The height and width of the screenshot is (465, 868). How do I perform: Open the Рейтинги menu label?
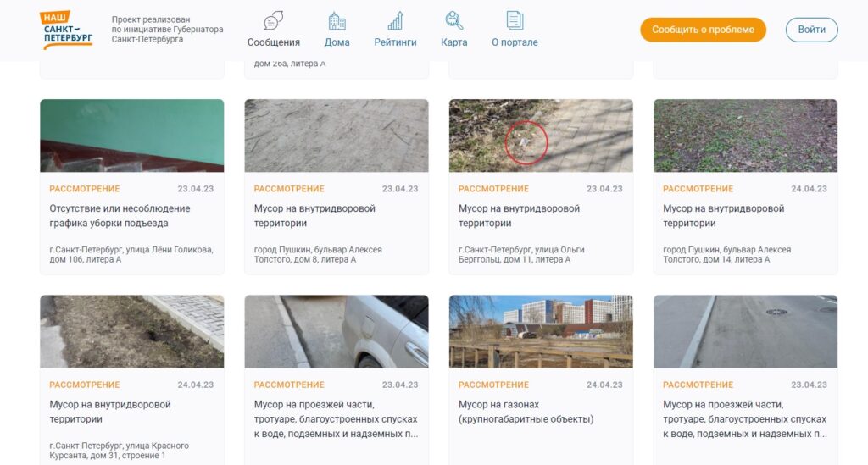(x=395, y=42)
